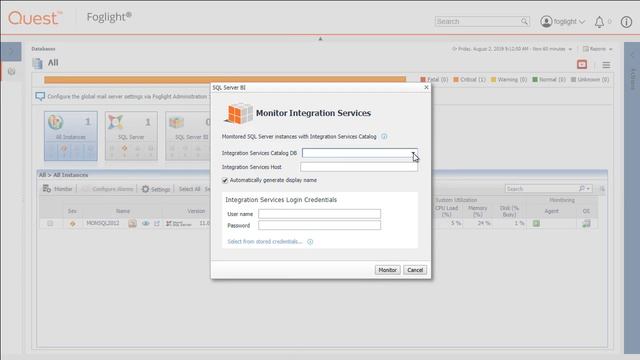Click info icon next to Integration Services Catalog text
The image size is (640, 360).
click(384, 136)
